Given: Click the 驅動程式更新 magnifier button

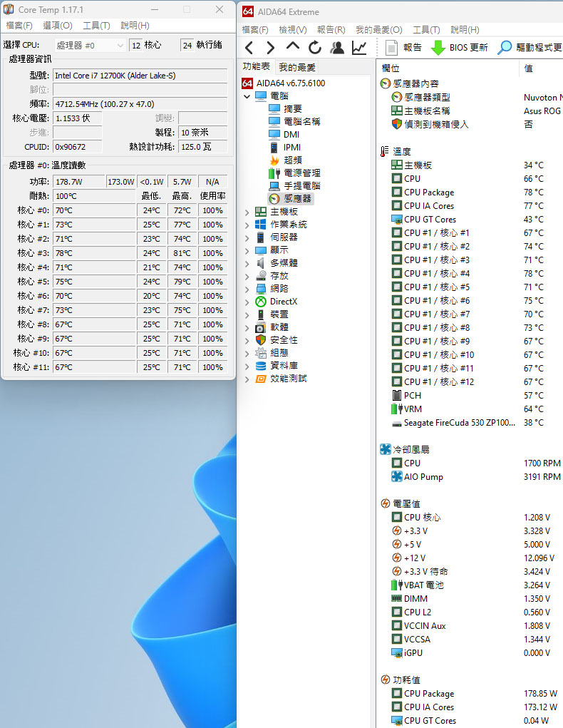Looking at the screenshot, I should pos(530,47).
